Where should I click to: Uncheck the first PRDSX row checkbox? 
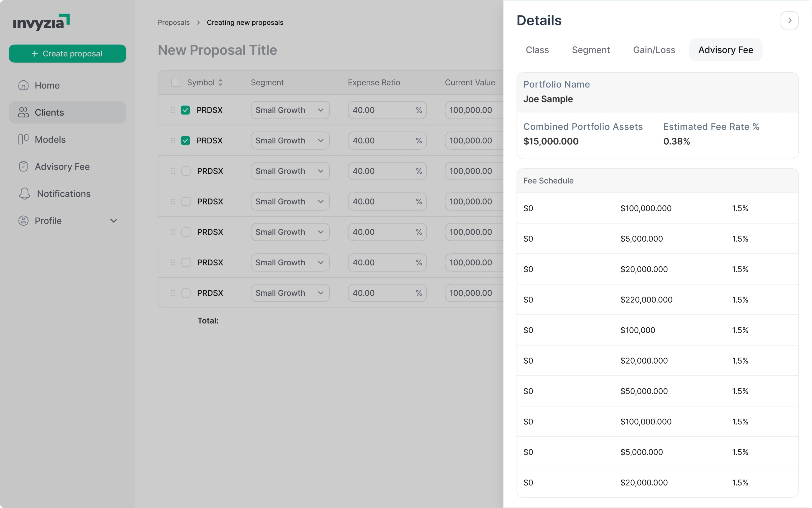tap(185, 110)
